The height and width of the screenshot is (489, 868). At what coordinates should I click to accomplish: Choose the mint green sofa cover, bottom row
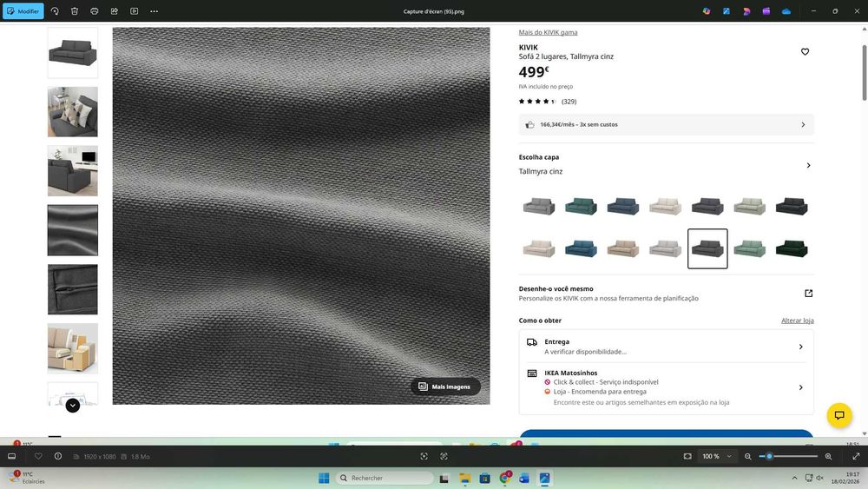750,248
